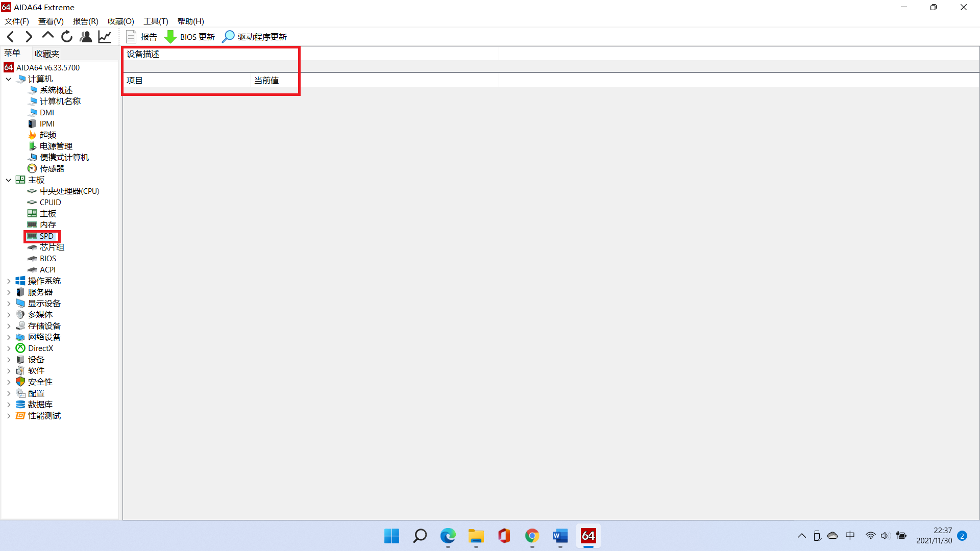
Task: Switch to the 收藏夹 tab
Action: (x=47, y=54)
